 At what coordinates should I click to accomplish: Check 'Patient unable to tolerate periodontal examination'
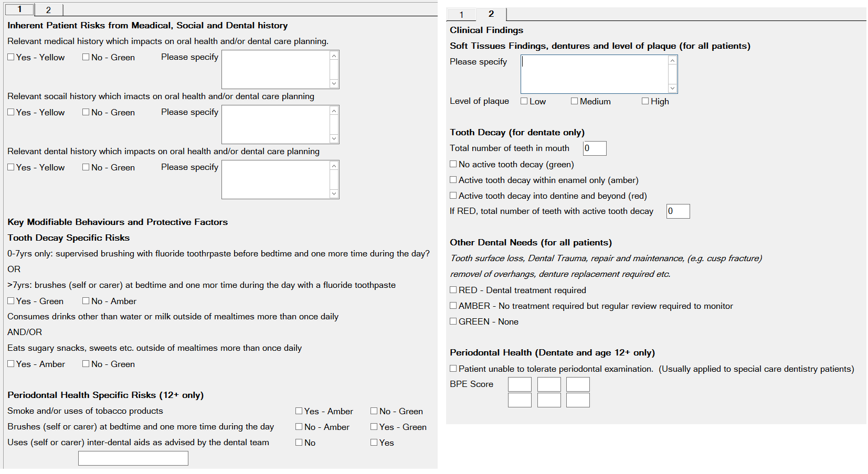coord(453,369)
